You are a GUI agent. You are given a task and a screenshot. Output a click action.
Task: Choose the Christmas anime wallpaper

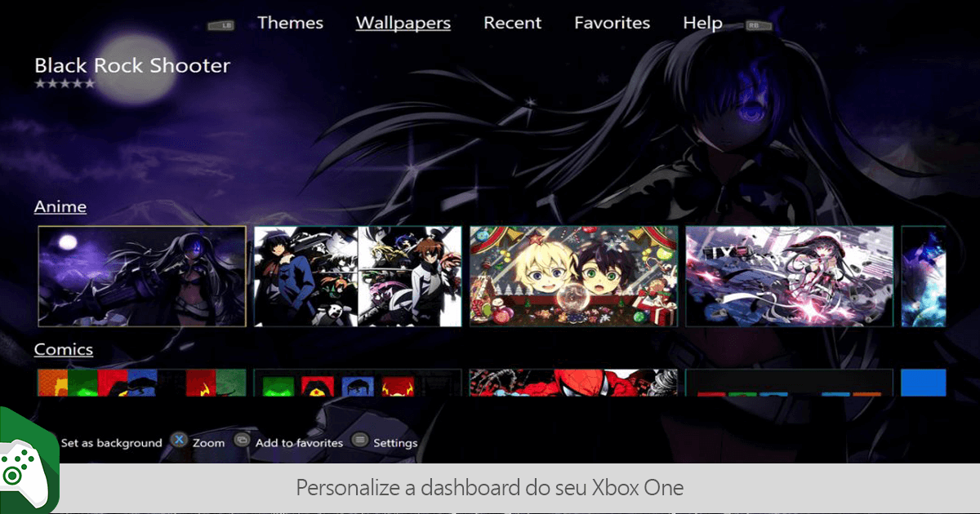click(x=573, y=277)
